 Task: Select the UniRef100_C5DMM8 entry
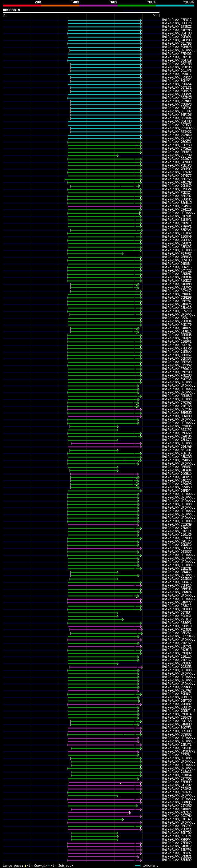tap(176, 335)
